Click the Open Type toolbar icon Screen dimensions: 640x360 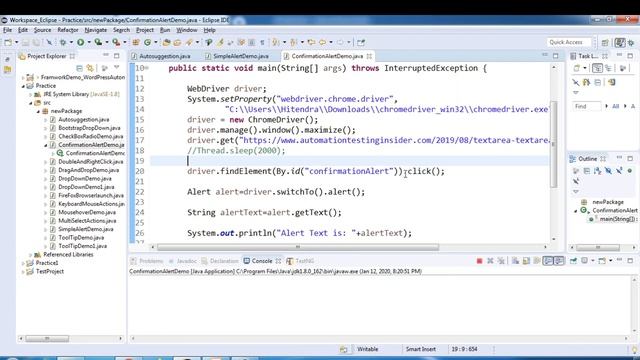click(166, 42)
